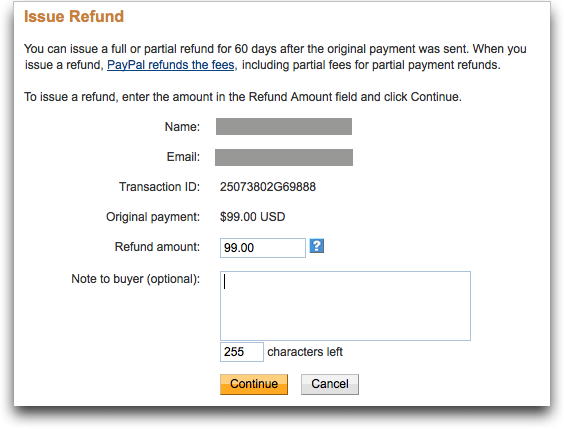Click the Note to buyer (optional): label
This screenshot has width=564, height=429.
coord(136,279)
